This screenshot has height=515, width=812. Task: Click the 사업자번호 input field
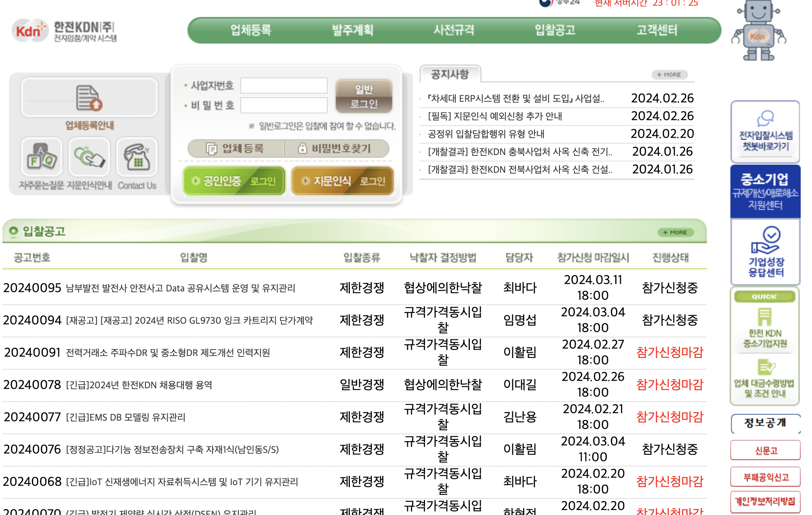click(283, 86)
